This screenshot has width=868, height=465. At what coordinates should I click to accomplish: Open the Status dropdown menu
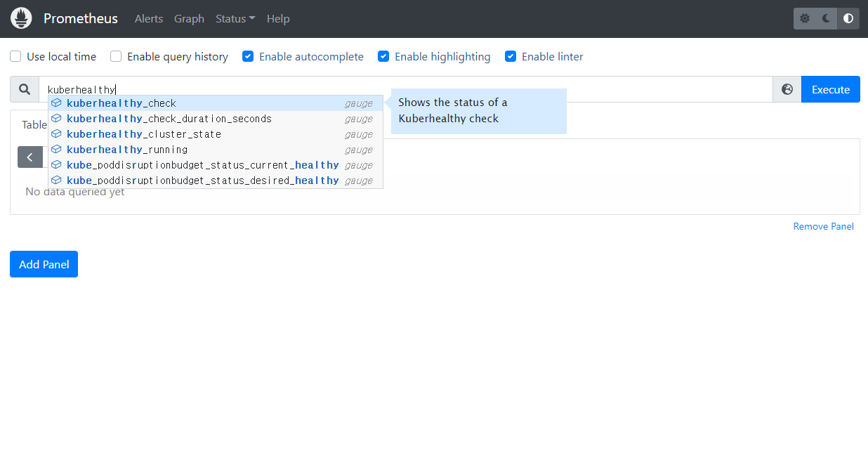coord(235,19)
